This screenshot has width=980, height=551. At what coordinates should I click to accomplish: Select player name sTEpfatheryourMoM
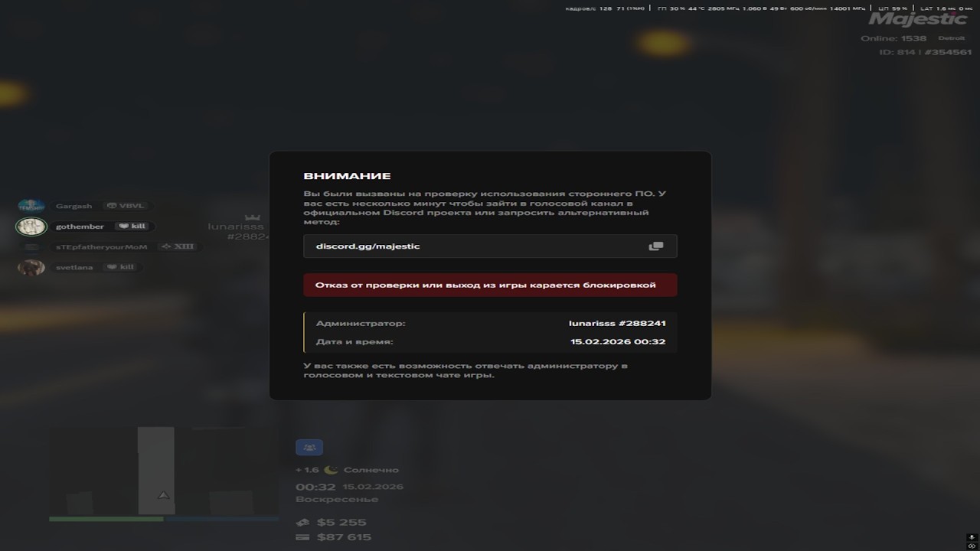pos(101,247)
